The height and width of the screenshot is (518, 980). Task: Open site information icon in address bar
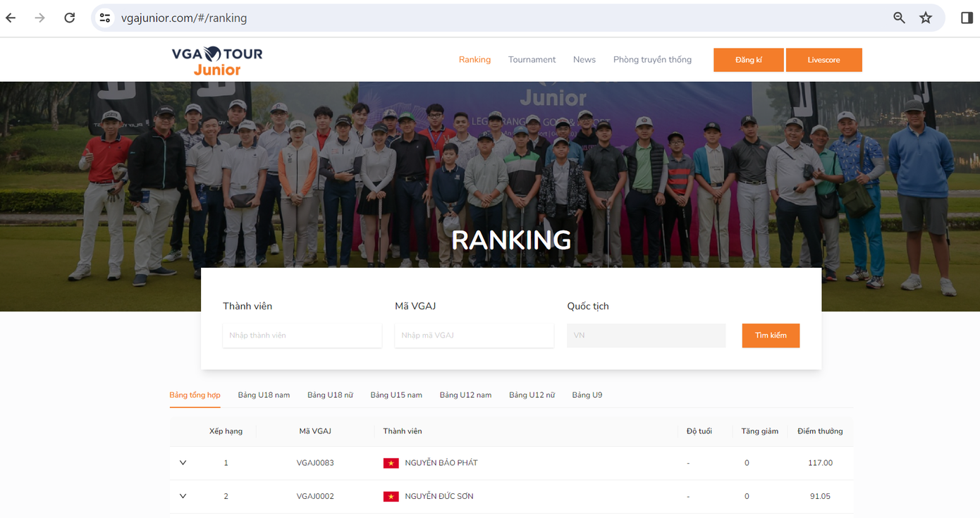click(x=105, y=18)
